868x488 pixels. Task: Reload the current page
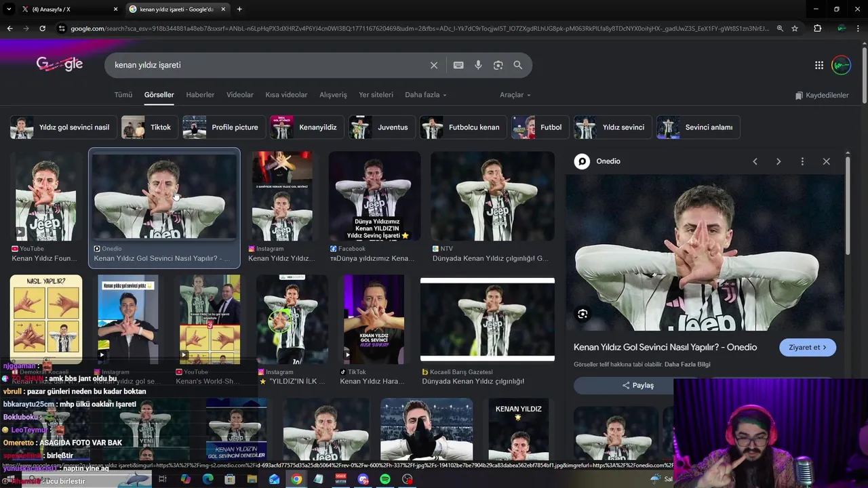click(x=42, y=28)
